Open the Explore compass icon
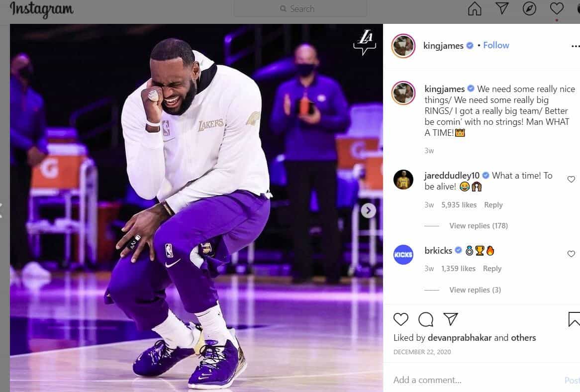Screen dimensions: 580x392 tap(529, 9)
